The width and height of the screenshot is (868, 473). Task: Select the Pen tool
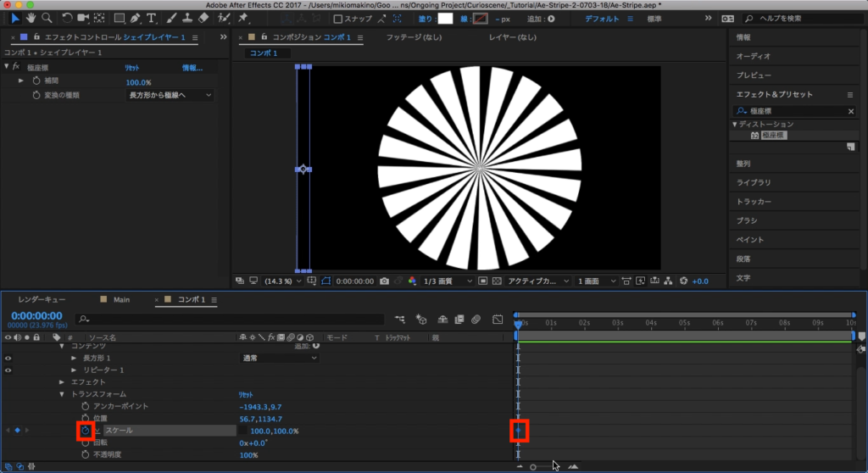tap(136, 18)
